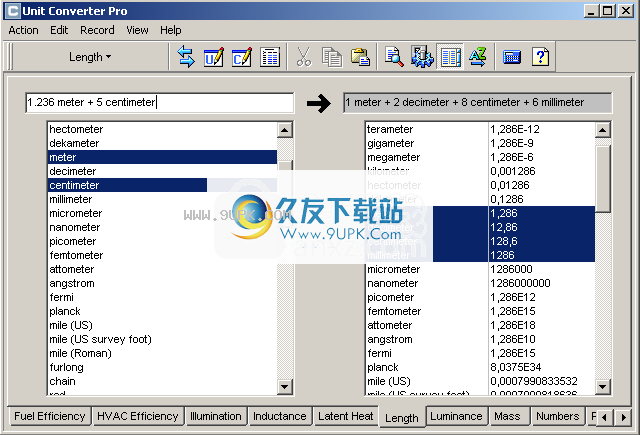Select megameter row in results list
The height and width of the screenshot is (435, 640).
click(x=480, y=157)
